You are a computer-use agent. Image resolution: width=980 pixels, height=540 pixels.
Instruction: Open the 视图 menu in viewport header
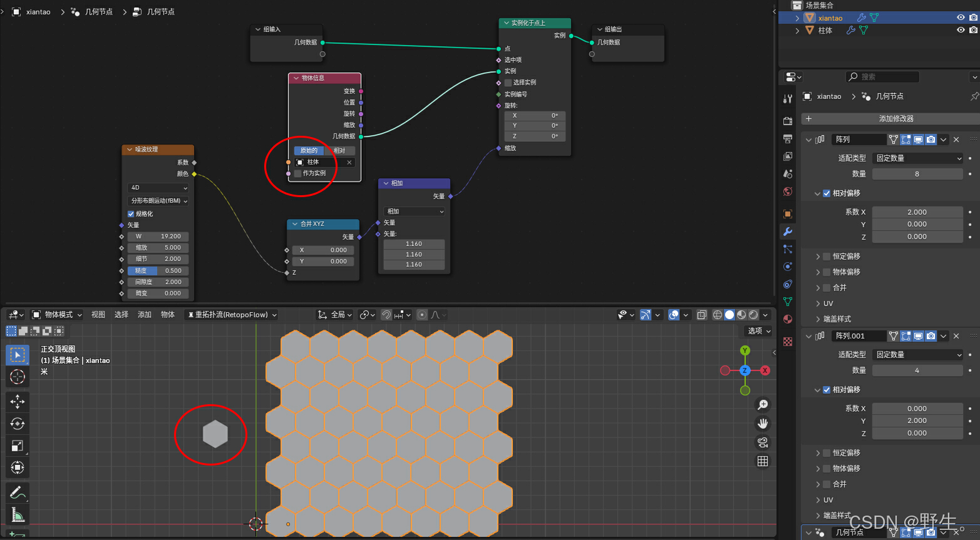point(98,315)
